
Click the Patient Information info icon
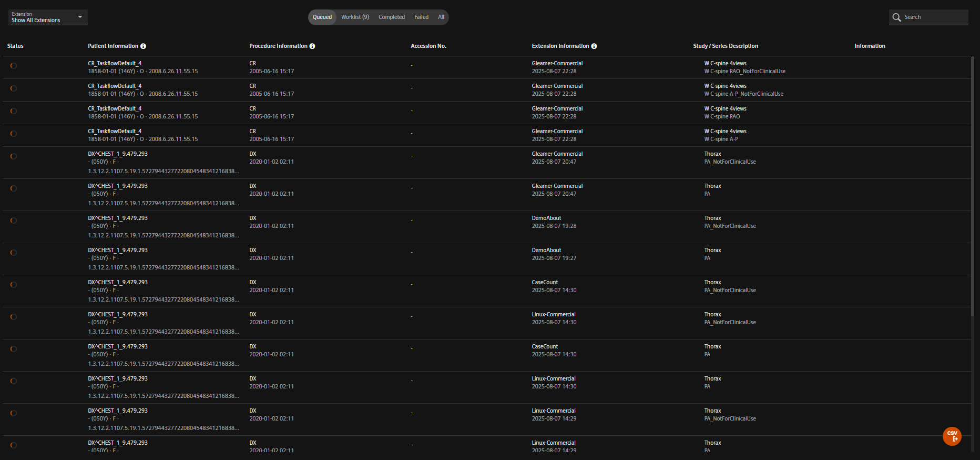pos(143,46)
